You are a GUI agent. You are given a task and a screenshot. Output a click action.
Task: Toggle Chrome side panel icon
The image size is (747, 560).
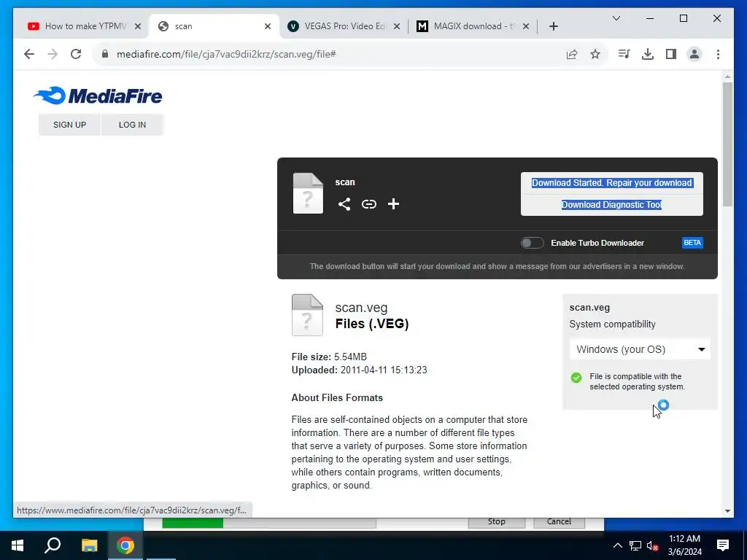[x=671, y=54]
